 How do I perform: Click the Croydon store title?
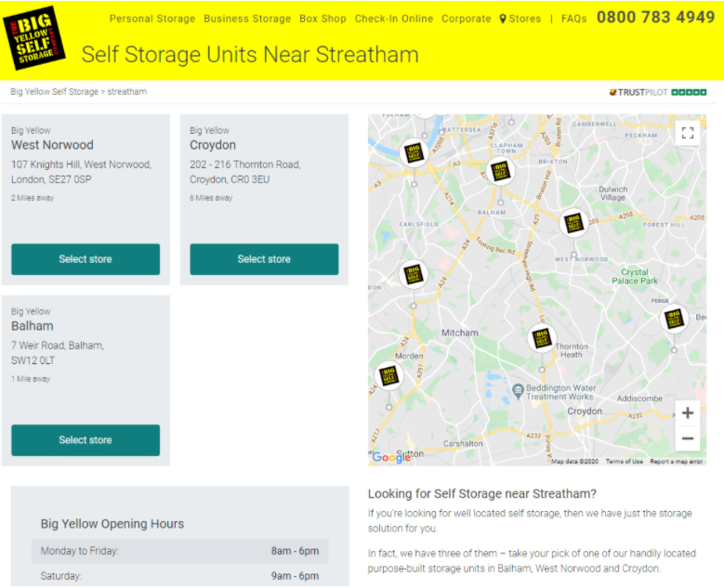[x=213, y=145]
